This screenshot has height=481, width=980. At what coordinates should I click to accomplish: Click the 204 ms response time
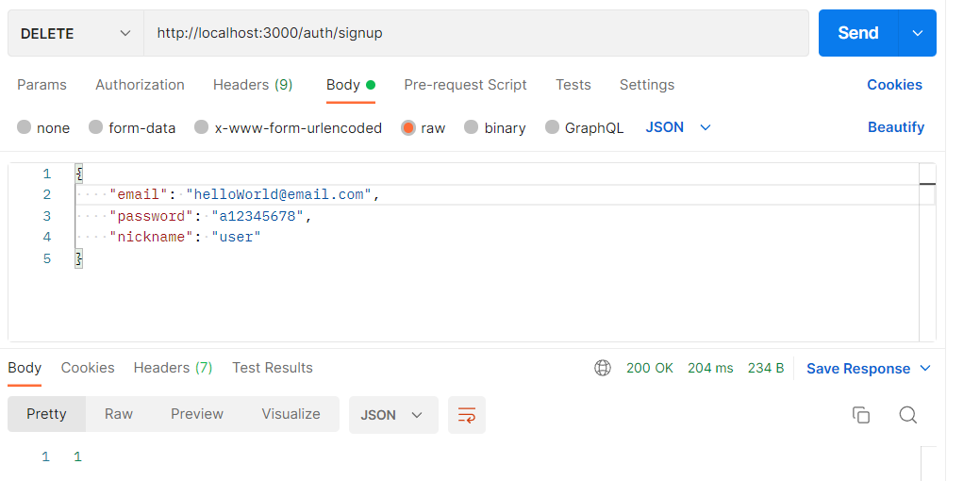tap(710, 369)
